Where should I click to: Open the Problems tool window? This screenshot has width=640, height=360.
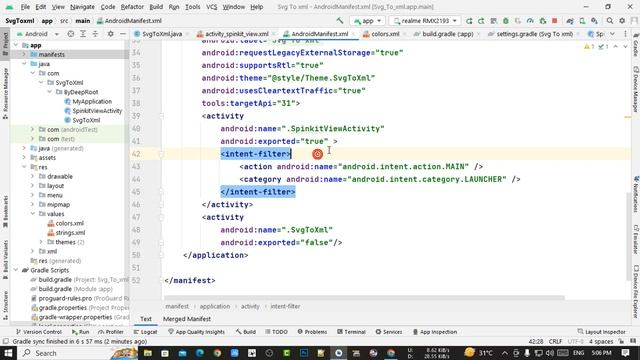[x=312, y=332]
